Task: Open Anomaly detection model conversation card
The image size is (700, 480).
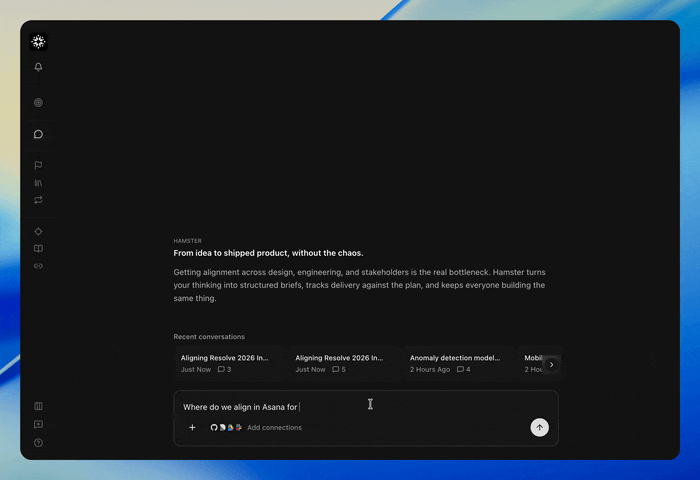Action: [460, 363]
